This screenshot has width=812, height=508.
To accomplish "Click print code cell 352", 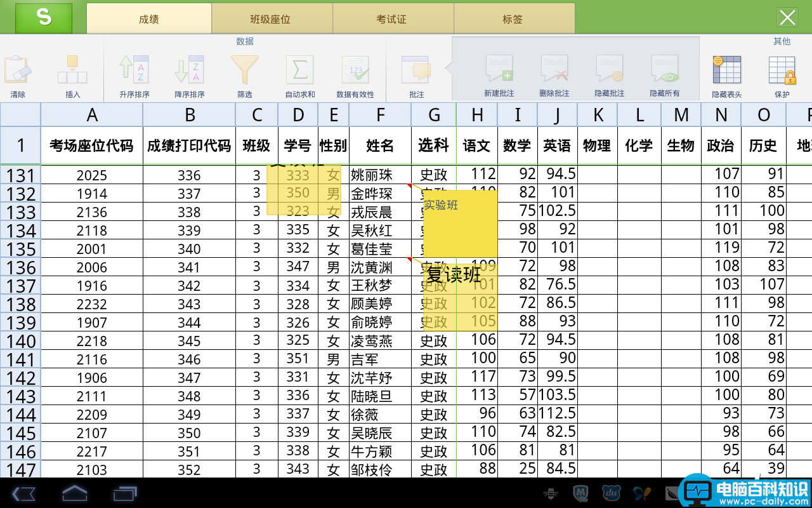I will click(189, 470).
